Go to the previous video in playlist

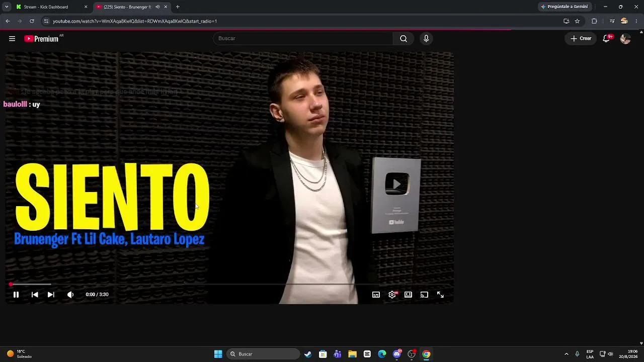tap(35, 295)
